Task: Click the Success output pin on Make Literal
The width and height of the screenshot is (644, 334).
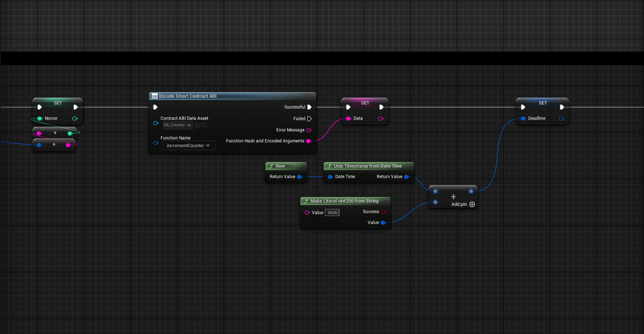Action: point(383,212)
